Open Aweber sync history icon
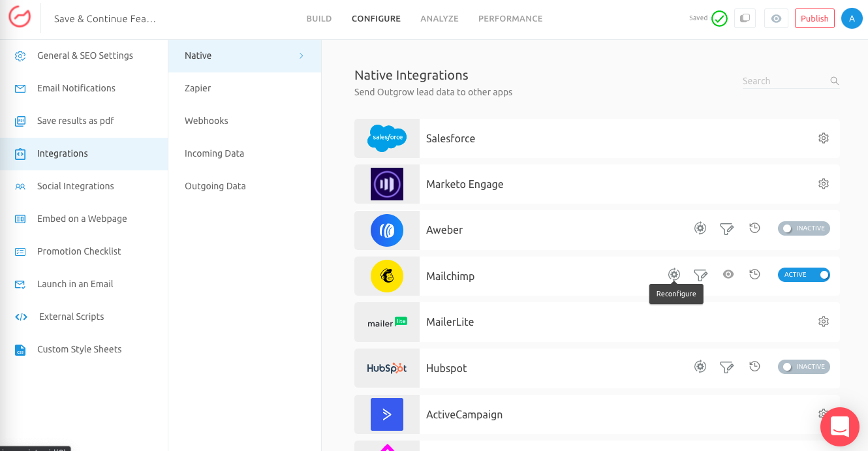This screenshot has height=451, width=868. point(754,228)
